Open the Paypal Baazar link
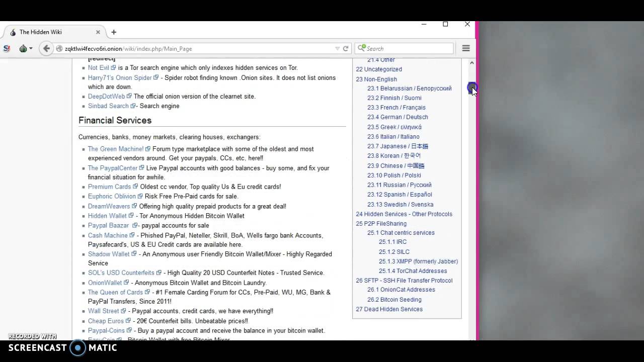644x362 pixels. (109, 226)
